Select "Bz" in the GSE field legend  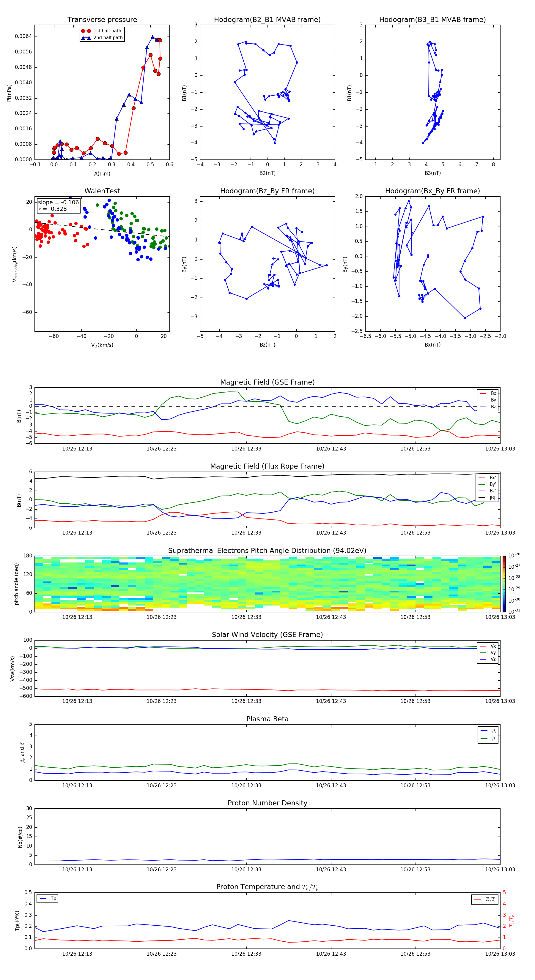[x=488, y=407]
